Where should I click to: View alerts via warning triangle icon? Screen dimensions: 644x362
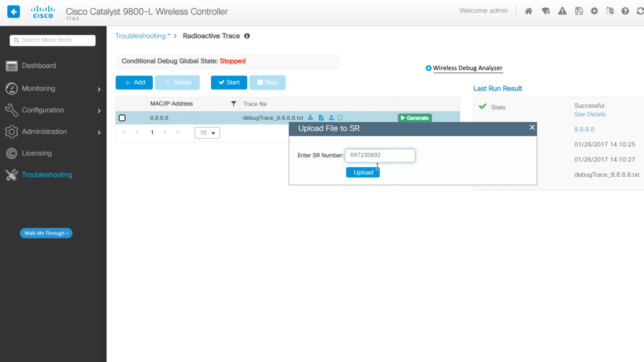tap(562, 11)
